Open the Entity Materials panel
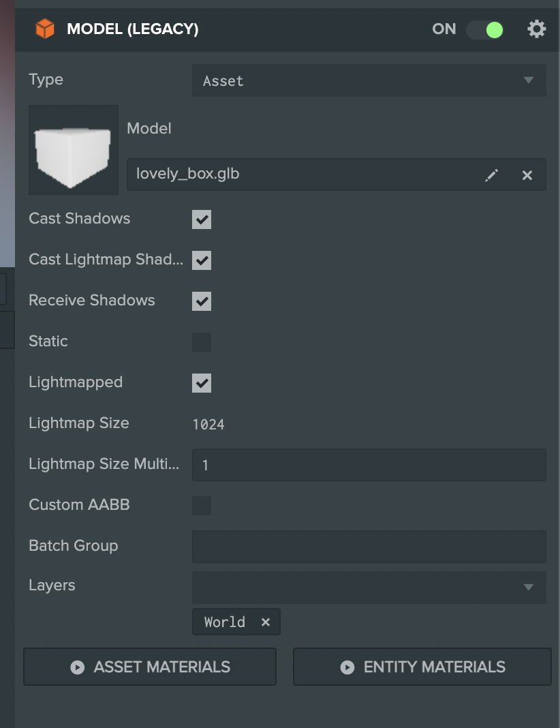The width and height of the screenshot is (560, 728). click(421, 667)
